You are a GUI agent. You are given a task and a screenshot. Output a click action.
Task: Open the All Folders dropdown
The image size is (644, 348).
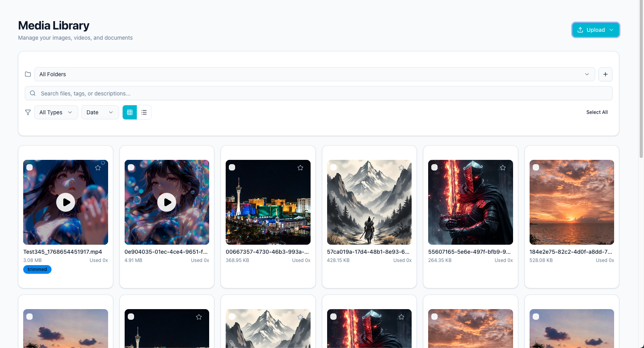click(x=314, y=74)
